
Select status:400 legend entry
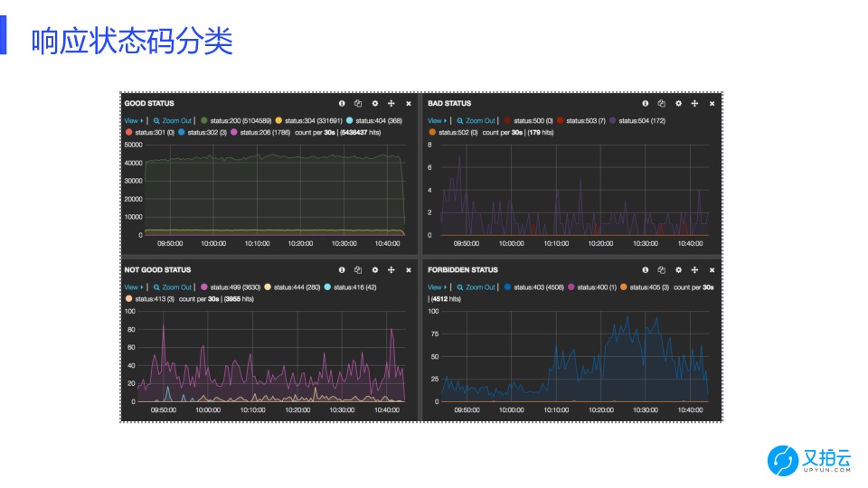click(x=592, y=287)
